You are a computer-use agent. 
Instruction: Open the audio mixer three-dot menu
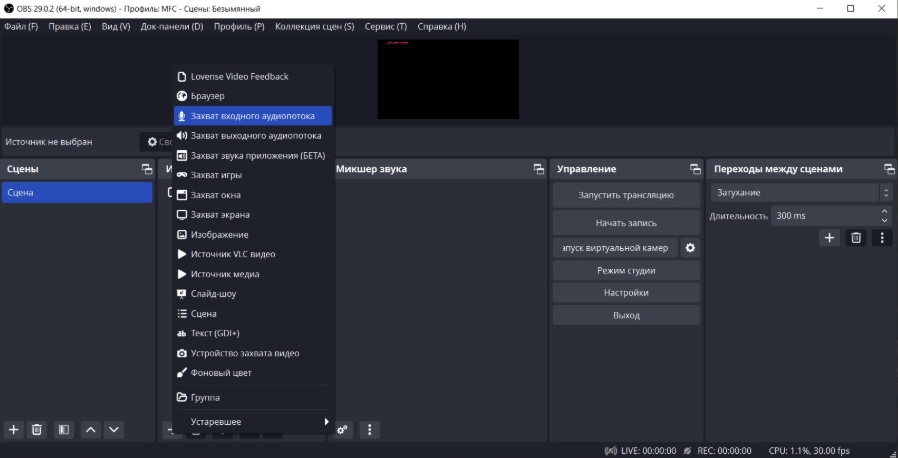tap(370, 429)
